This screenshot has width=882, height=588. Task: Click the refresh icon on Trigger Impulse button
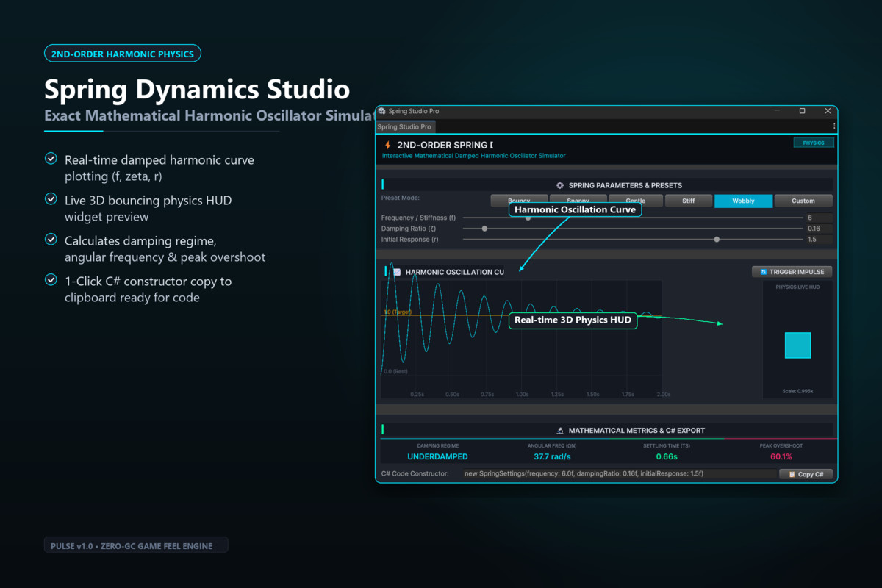point(763,272)
